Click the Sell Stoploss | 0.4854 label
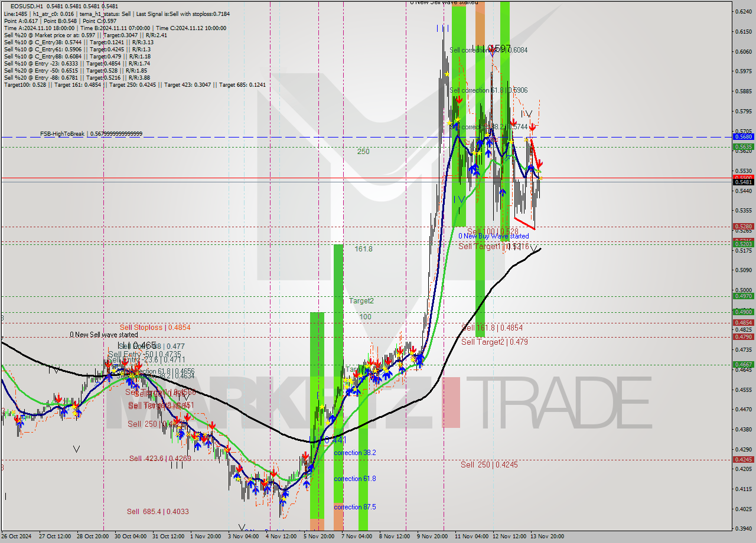 [x=155, y=327]
